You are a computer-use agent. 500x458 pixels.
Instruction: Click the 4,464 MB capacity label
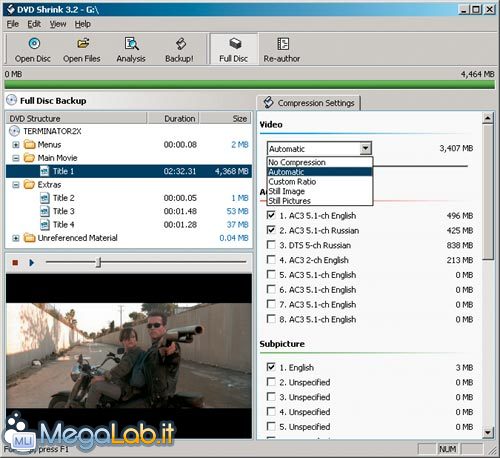pyautogui.click(x=477, y=74)
